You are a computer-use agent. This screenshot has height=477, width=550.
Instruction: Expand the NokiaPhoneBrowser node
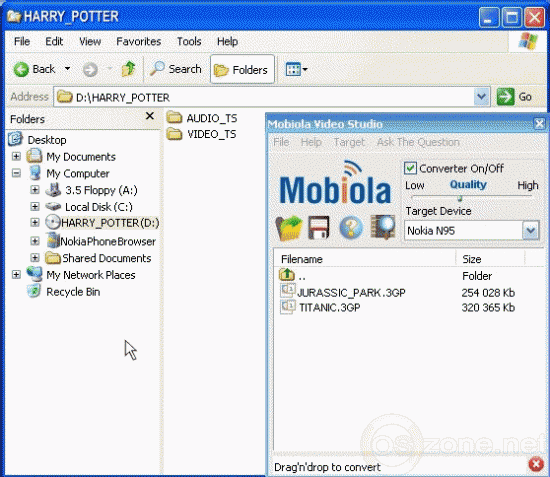click(35, 241)
